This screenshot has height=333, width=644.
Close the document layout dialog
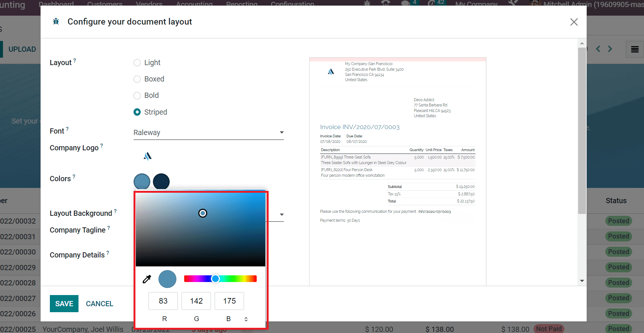[574, 22]
